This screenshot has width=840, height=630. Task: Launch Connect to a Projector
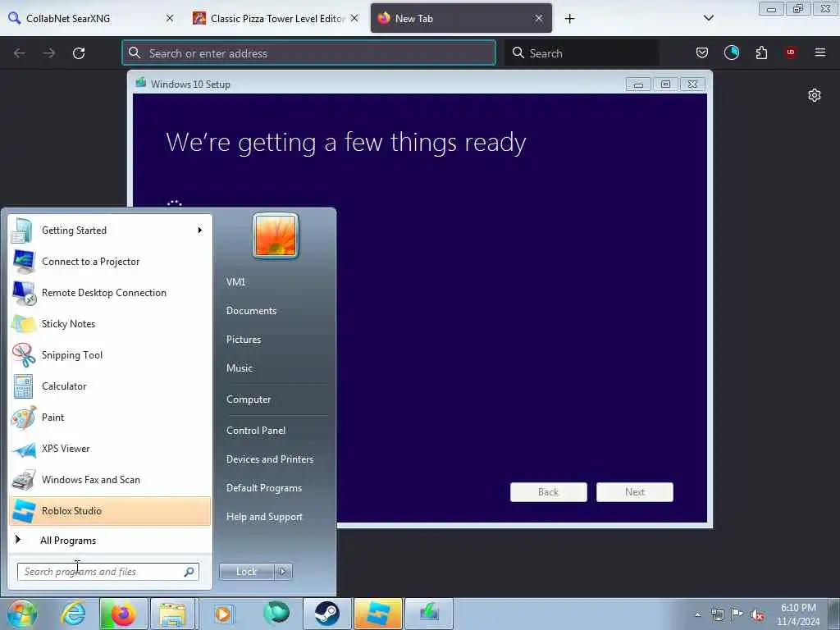click(x=110, y=262)
